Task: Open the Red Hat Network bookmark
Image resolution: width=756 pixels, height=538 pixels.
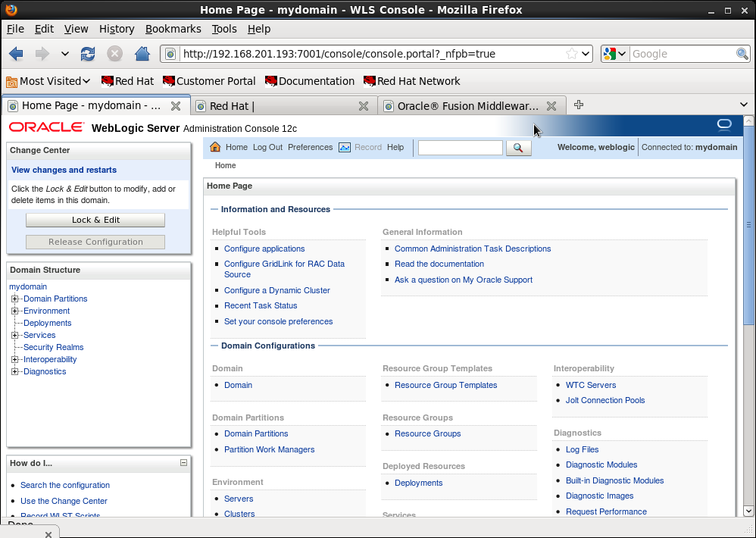Action: pyautogui.click(x=412, y=81)
